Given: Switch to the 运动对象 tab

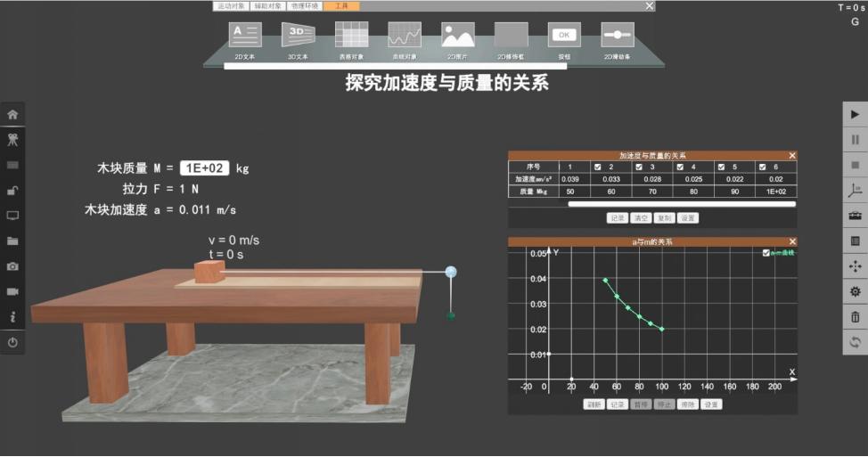Looking at the screenshot, I should point(231,6).
